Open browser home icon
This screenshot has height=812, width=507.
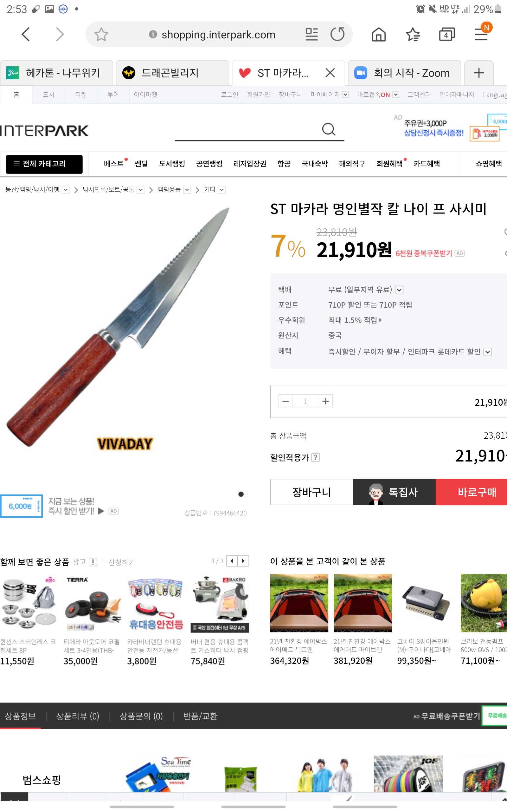tap(379, 34)
